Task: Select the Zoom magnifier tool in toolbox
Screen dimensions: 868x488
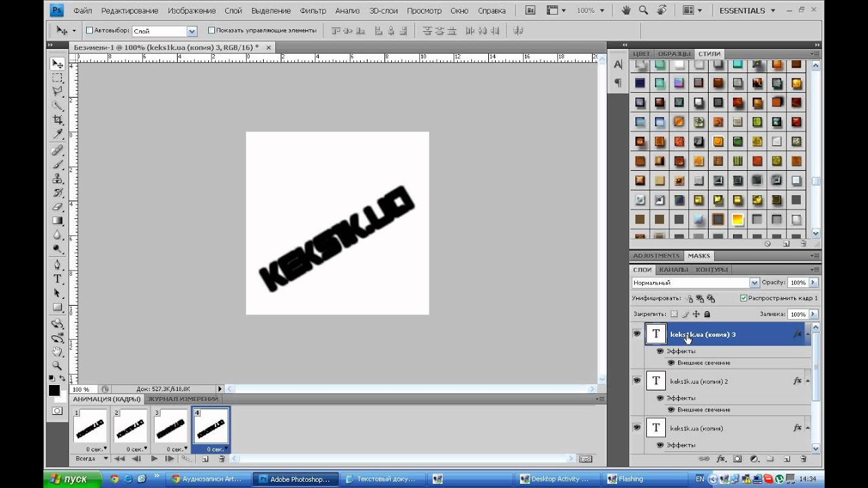Action: [58, 365]
